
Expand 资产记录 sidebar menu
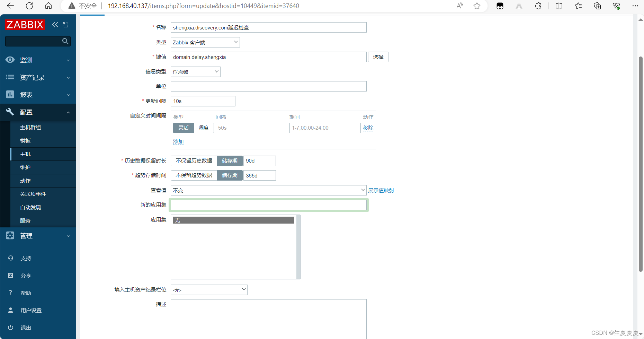(x=38, y=77)
